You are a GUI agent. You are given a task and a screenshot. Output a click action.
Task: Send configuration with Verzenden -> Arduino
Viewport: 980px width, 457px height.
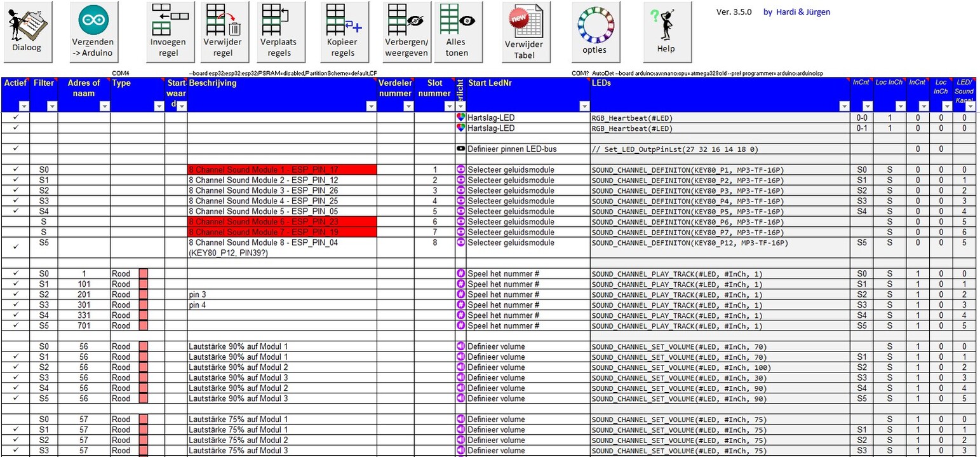point(93,32)
